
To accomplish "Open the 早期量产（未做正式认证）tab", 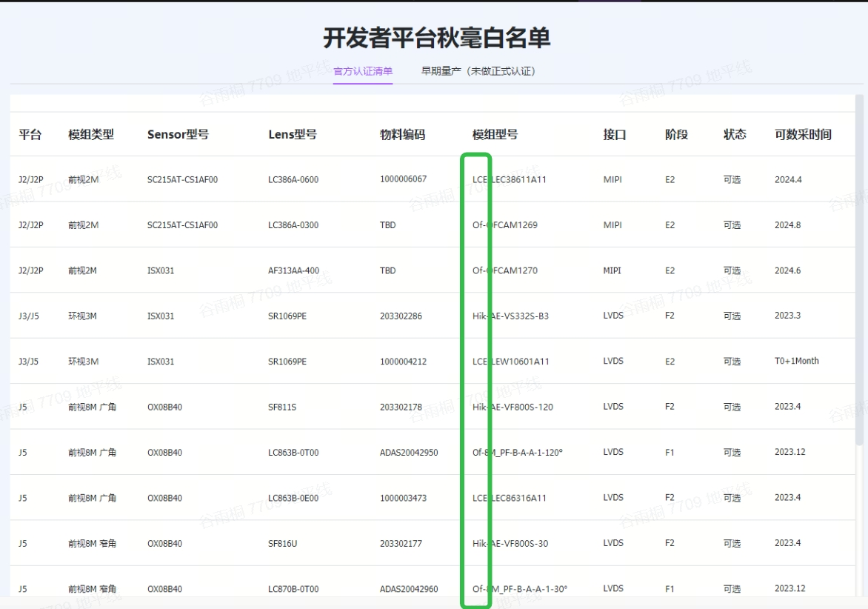I will (478, 71).
